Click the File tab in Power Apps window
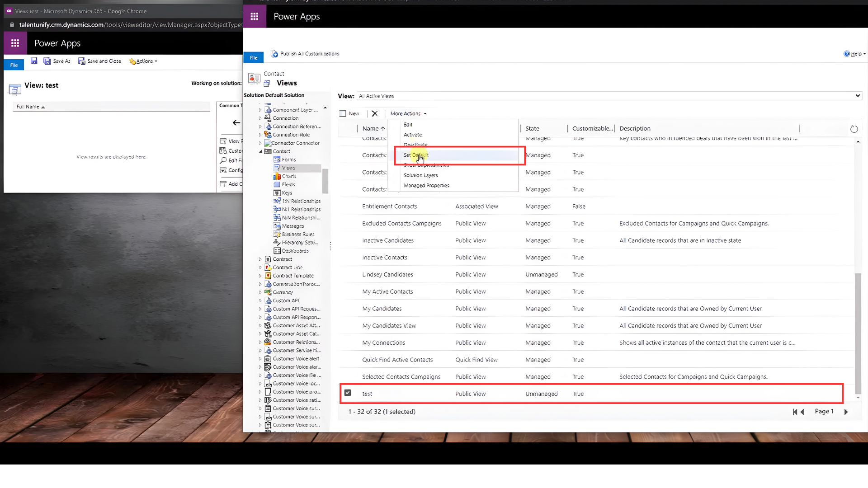This screenshot has width=868, height=488. (x=254, y=58)
